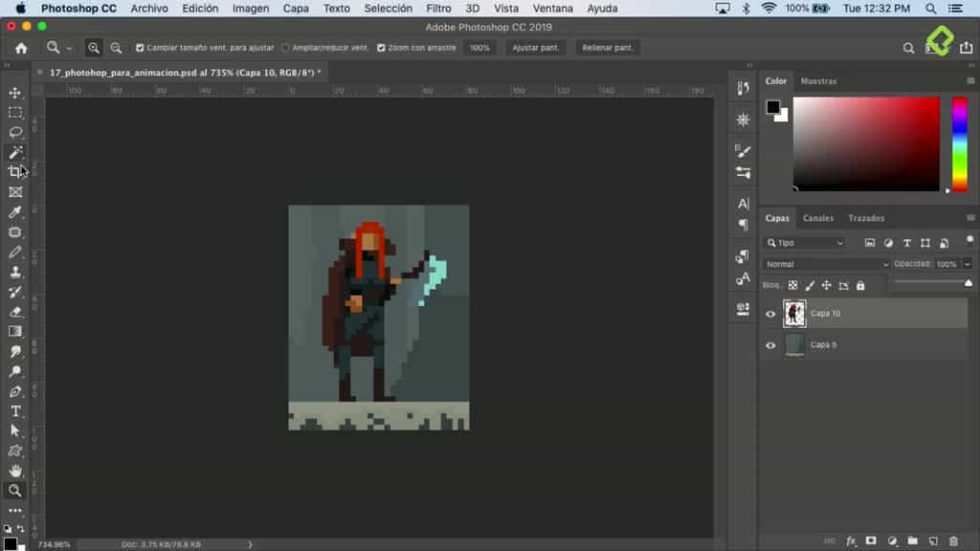Toggle lock transparent pixels

click(792, 285)
